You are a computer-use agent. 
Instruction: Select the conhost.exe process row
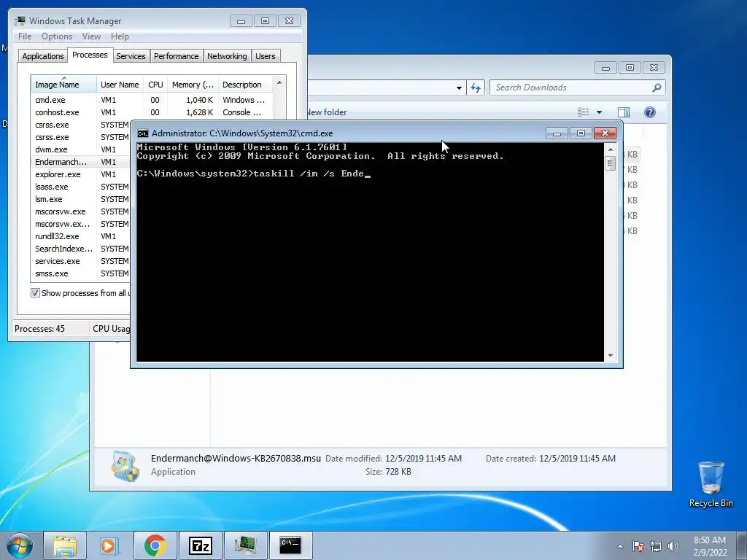152,112
